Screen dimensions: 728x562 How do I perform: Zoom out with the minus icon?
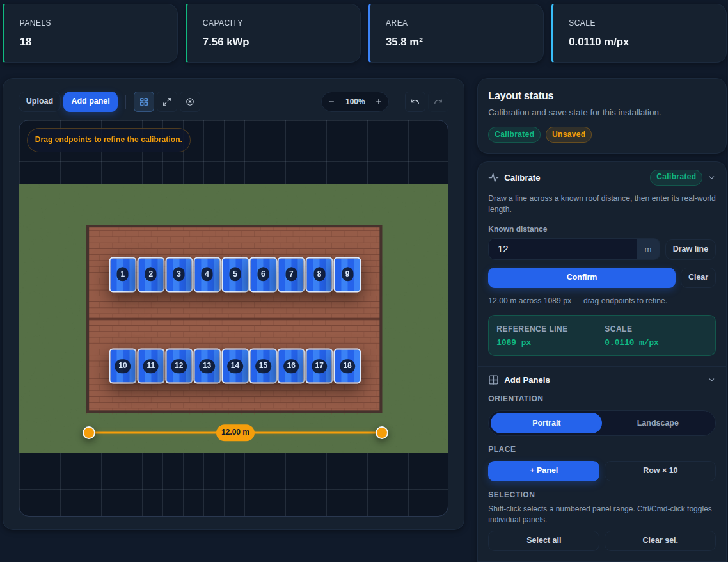click(x=331, y=102)
